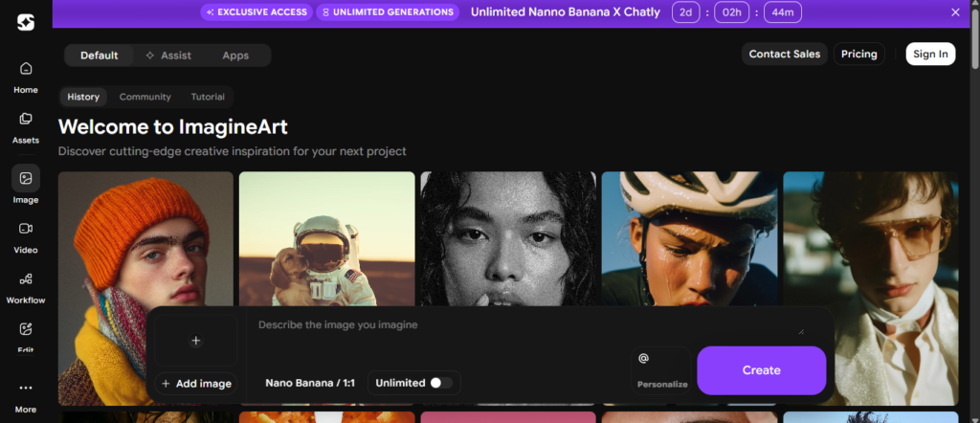Screen dimensions: 980x423
Task: Toggle the Unlimited switch
Action: (x=440, y=383)
